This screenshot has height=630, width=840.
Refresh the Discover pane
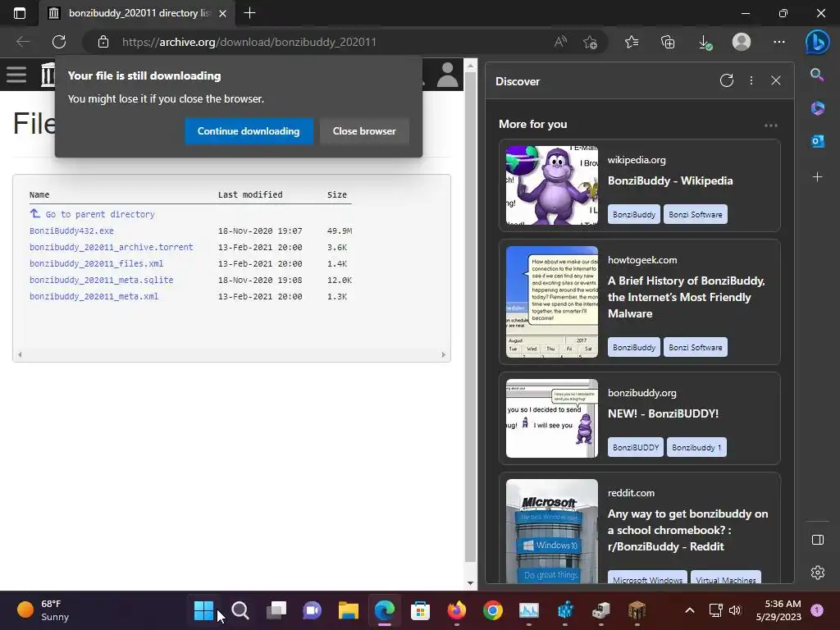727,81
